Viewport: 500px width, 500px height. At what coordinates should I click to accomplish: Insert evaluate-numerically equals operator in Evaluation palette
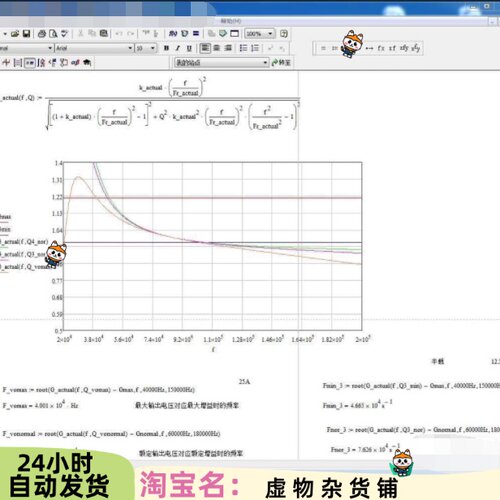pos(323,48)
